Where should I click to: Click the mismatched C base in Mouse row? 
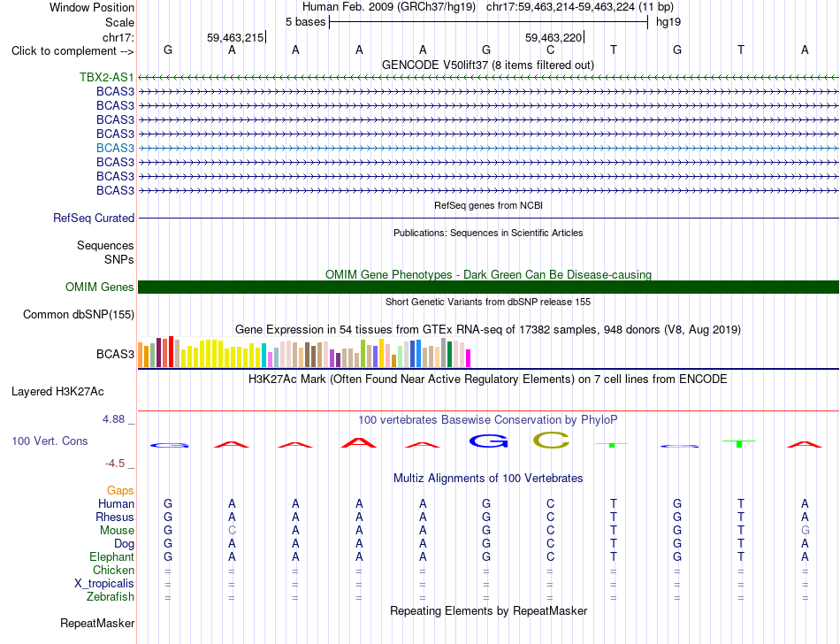point(232,531)
